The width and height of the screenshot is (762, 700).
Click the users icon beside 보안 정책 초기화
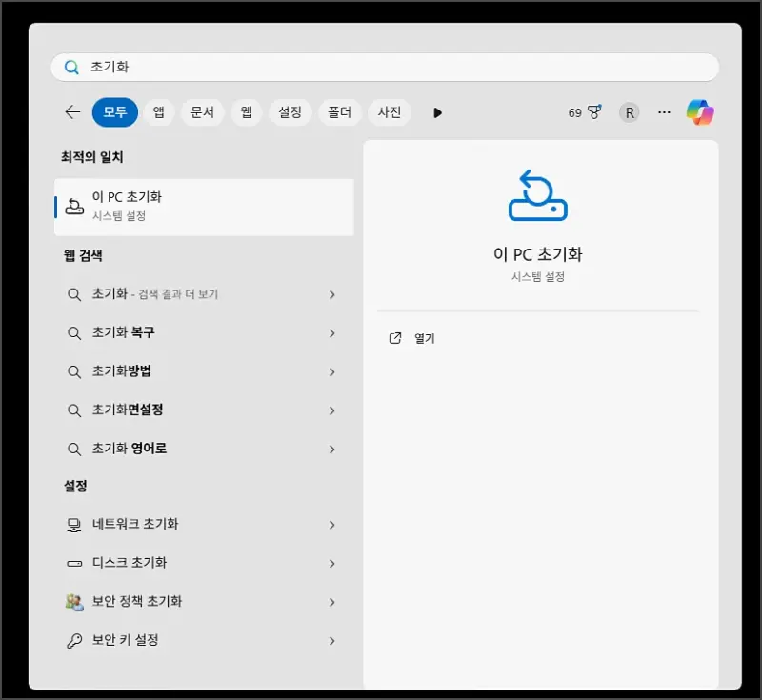coord(74,602)
